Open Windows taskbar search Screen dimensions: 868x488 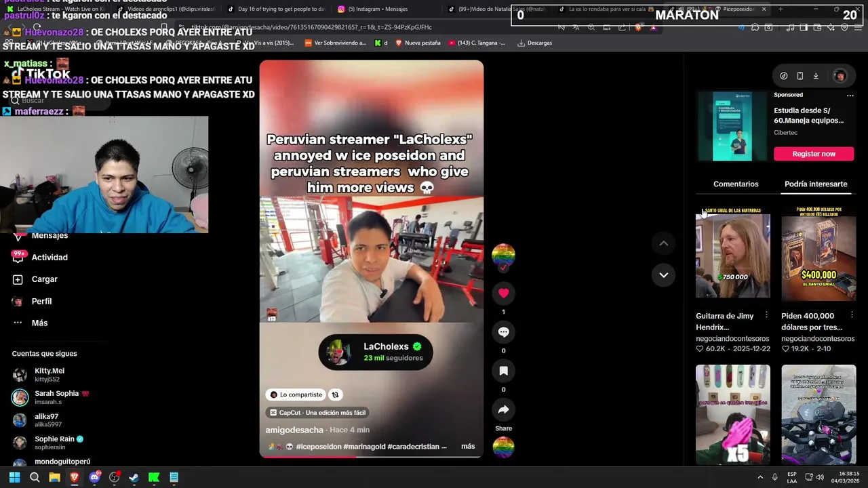tap(35, 477)
